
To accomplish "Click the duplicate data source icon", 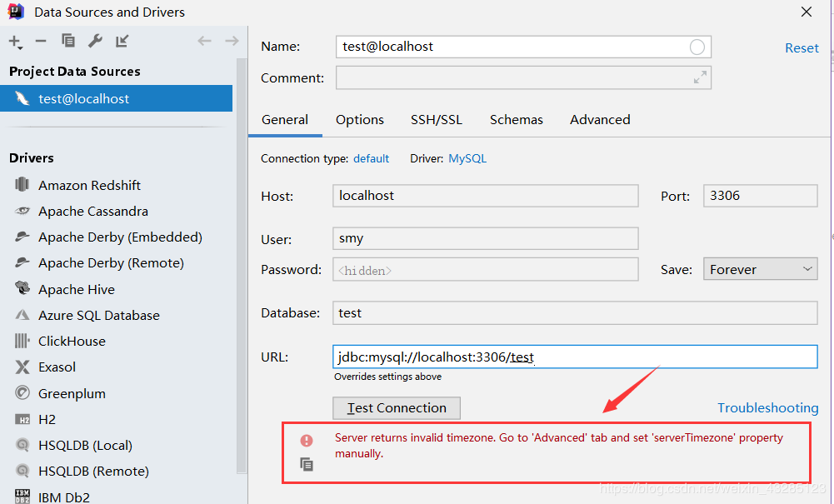I will (68, 41).
